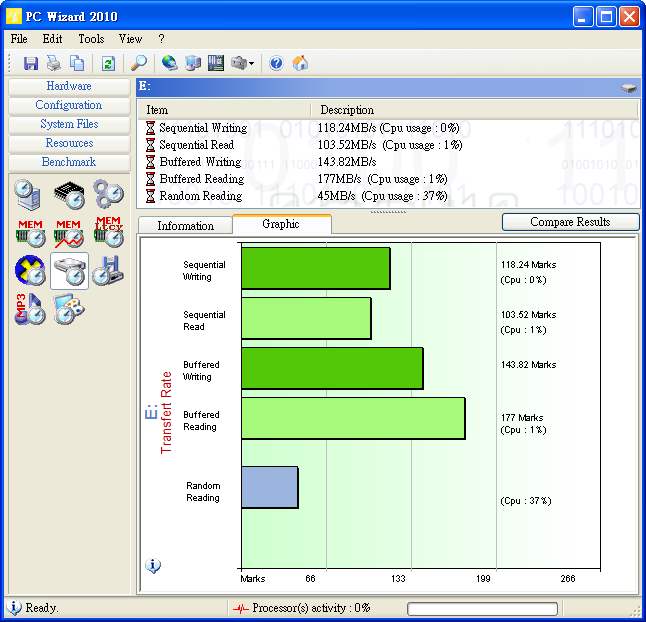This screenshot has height=622, width=646.
Task: Select the hard disk benchmark icon
Action: click(x=69, y=271)
